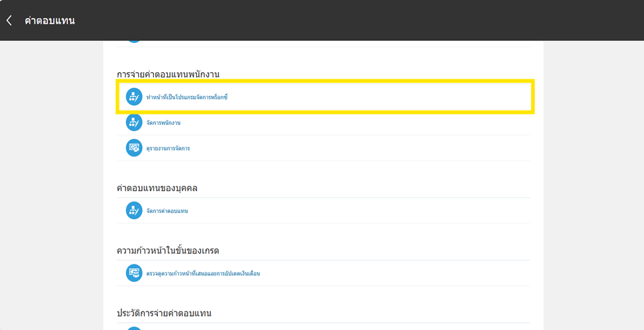Click the cut-off icon above การจ่ายค่าตอบแทนพนักงาน heading

[x=134, y=42]
